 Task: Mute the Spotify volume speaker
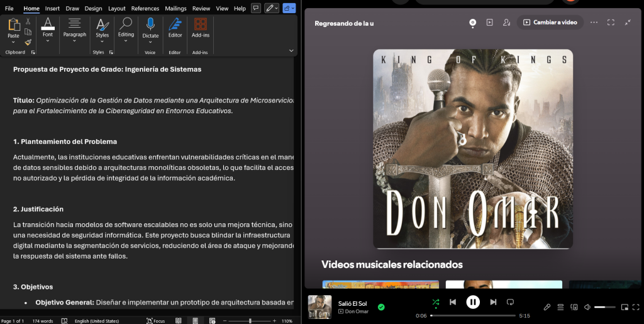pos(587,307)
